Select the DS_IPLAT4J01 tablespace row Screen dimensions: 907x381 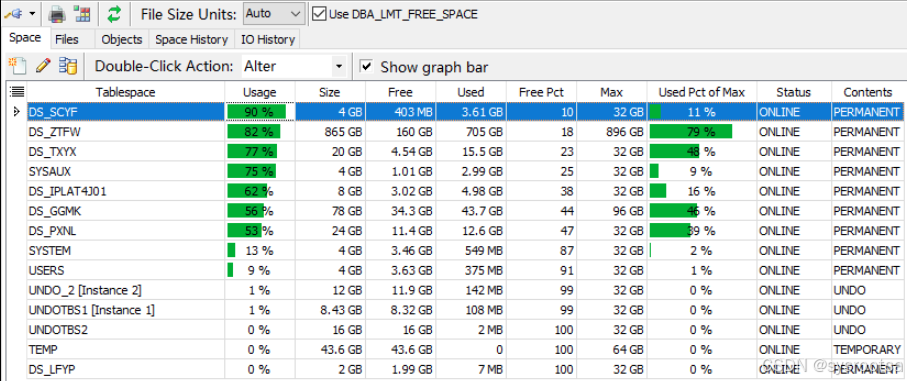pos(465,191)
